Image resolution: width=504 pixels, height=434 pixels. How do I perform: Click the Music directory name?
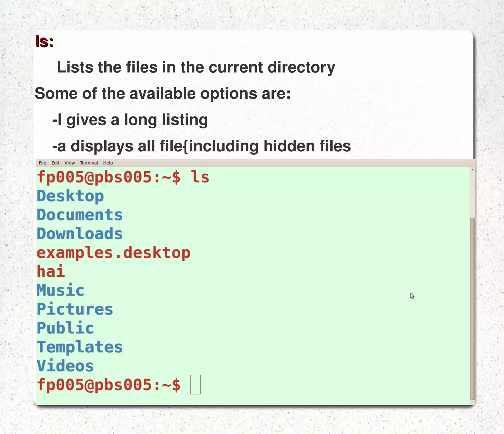coord(61,290)
